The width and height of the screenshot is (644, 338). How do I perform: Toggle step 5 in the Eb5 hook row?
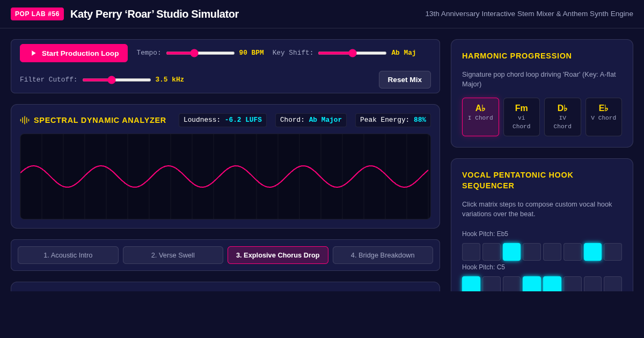[552, 252]
